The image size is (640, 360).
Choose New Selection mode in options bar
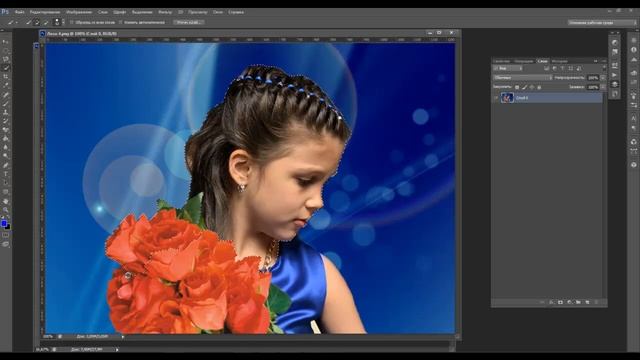[29, 22]
